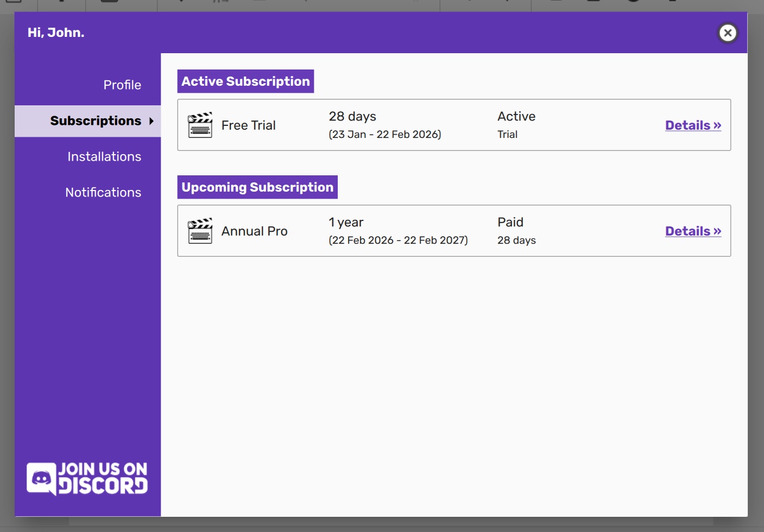Click the 22 Feb 2026 - 22 Feb 2027 period
764x532 pixels.
pos(398,240)
